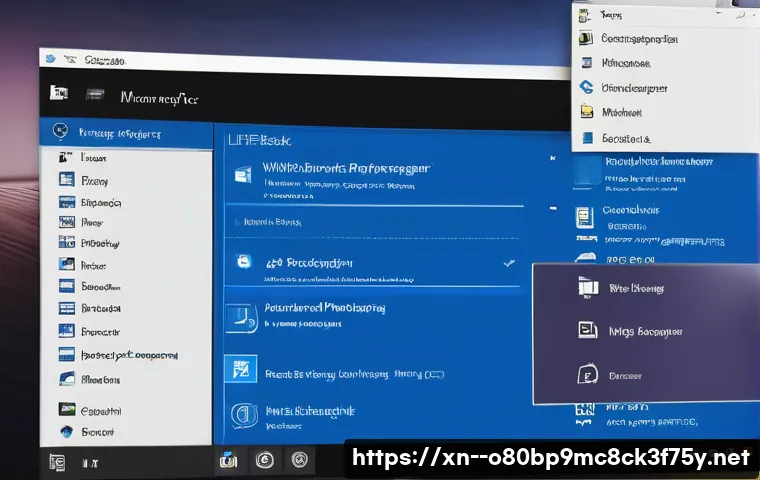This screenshot has height=480, width=760.
Task: Click the second circular icon on bottom taskbar
Action: pyautogui.click(x=298, y=460)
